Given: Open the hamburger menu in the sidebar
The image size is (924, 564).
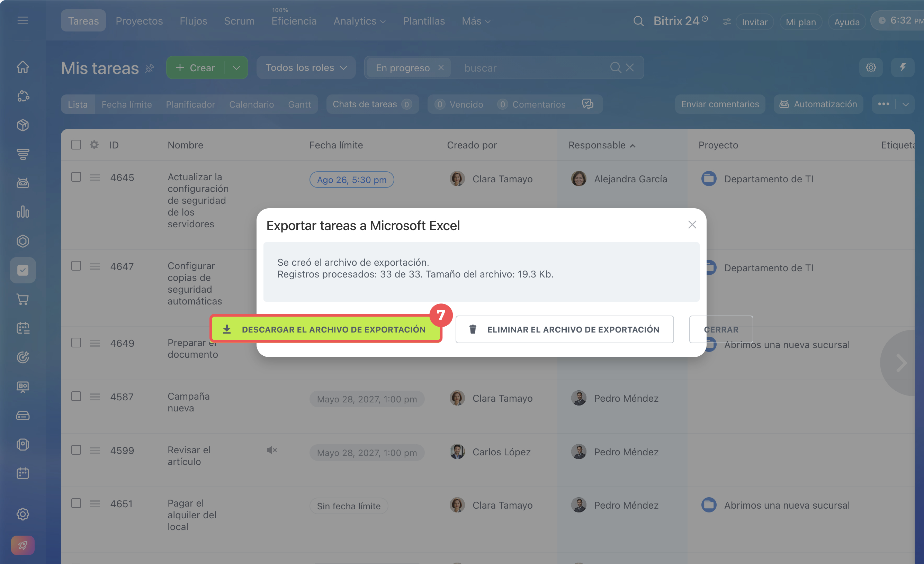Looking at the screenshot, I should 23,21.
